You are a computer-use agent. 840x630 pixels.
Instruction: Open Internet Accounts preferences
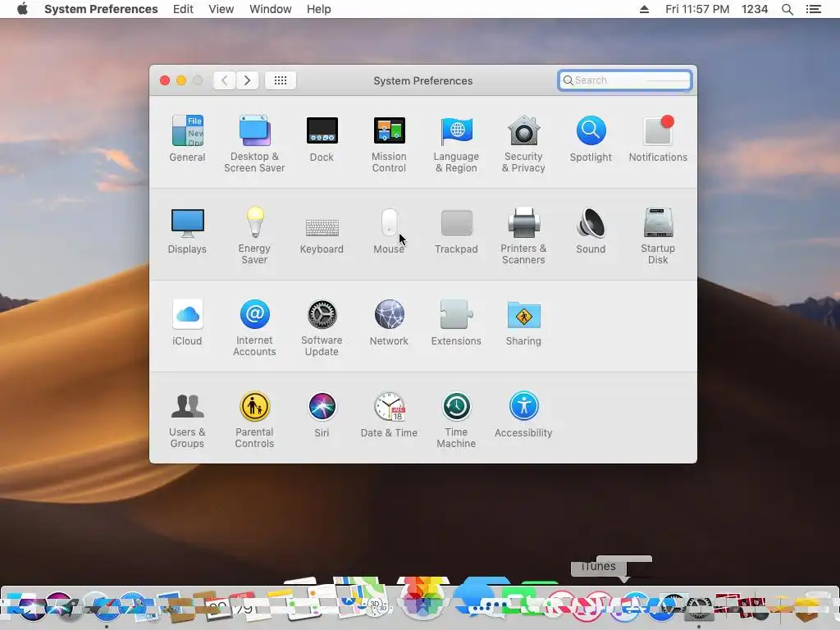point(254,328)
